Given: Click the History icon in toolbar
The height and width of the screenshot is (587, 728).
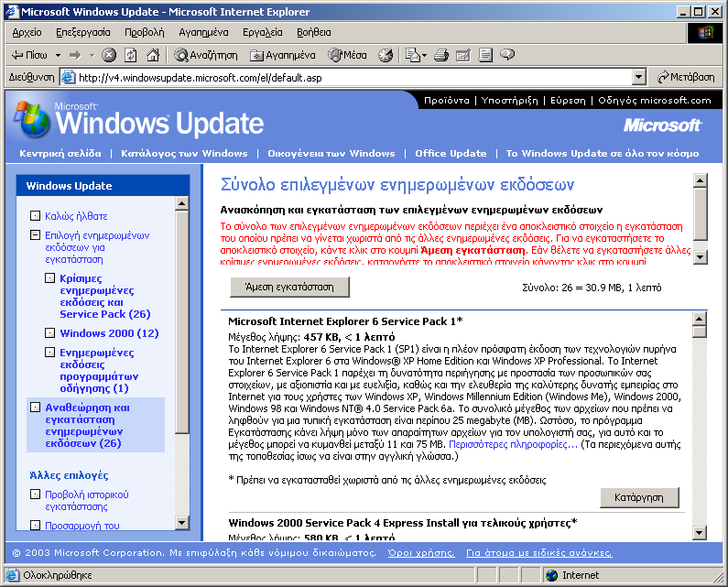Looking at the screenshot, I should [x=386, y=55].
